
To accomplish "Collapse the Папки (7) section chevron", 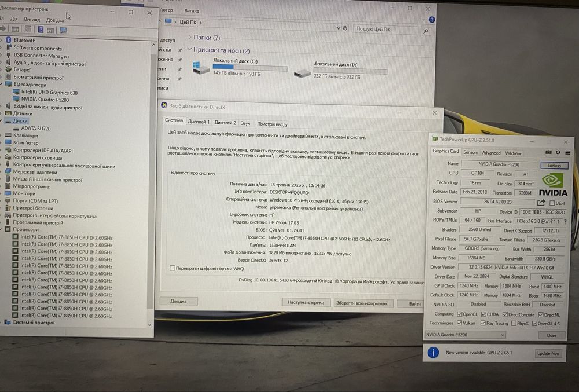I will click(x=190, y=37).
